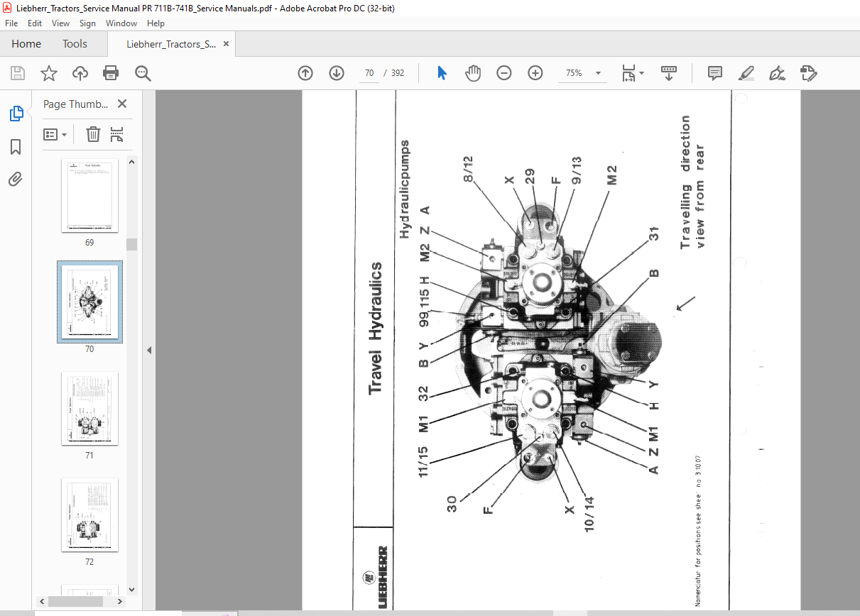Activate the Hand pan tool
Screen dimensions: 860x616
[x=473, y=73]
